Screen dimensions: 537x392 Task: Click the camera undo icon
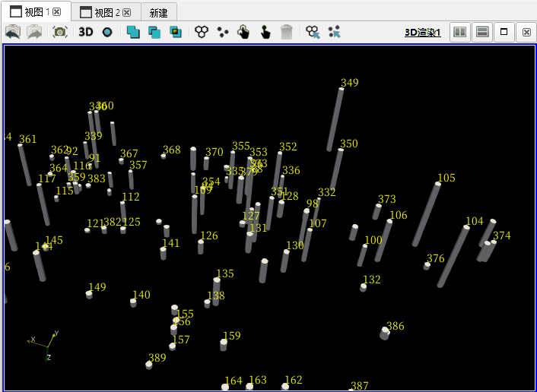click(13, 32)
